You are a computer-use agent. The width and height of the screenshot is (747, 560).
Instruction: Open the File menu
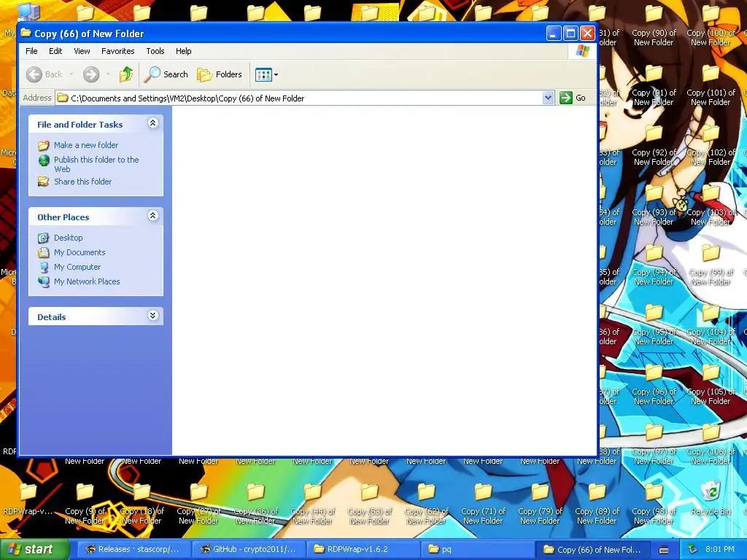(31, 51)
